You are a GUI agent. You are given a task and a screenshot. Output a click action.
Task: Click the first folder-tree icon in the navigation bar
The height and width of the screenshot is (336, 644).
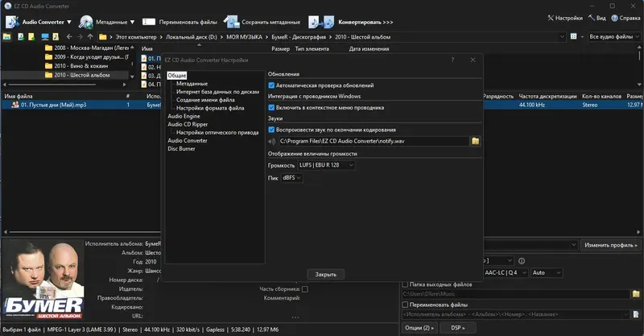(x=7, y=36)
